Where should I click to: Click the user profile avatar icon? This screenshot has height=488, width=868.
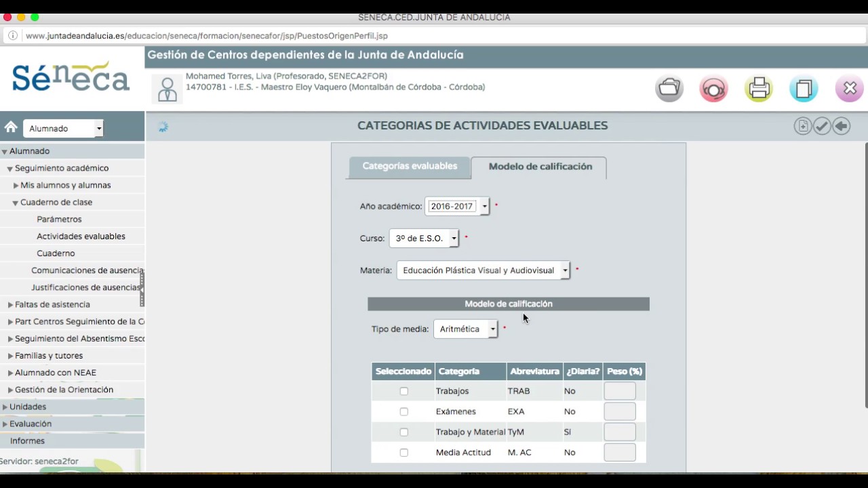(167, 89)
